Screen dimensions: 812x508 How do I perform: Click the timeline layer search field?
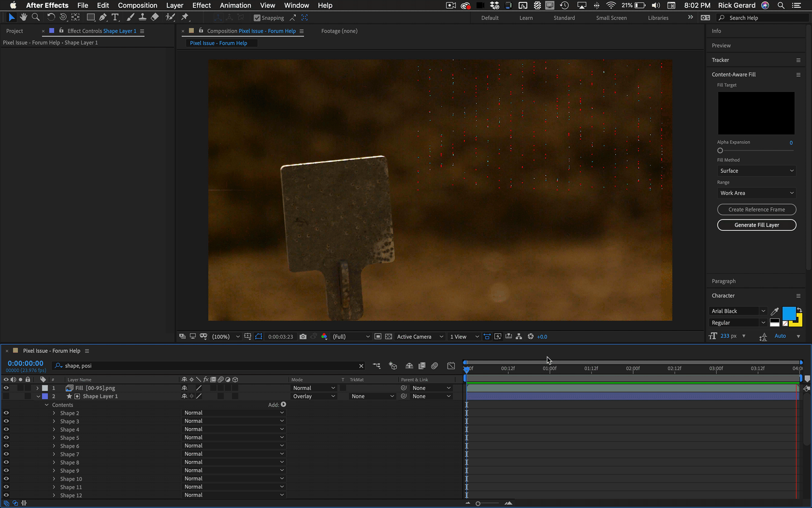point(208,366)
